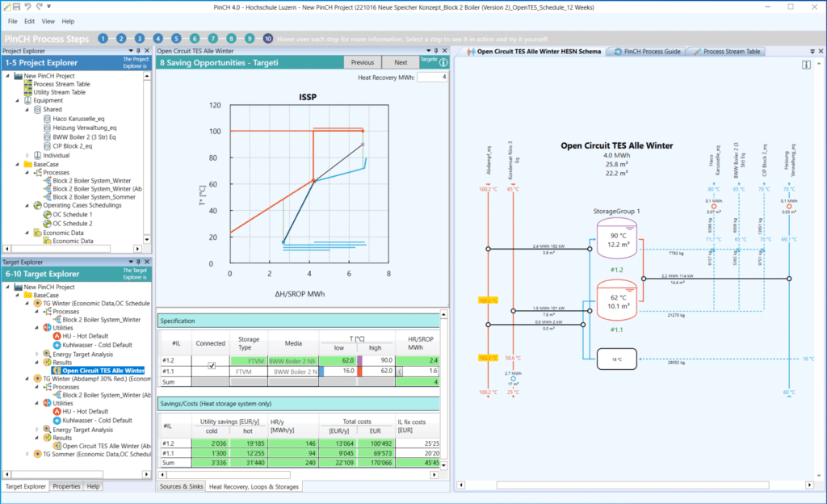Switch to the Sources & Sinks tab
The width and height of the screenshot is (827, 504).
(x=181, y=486)
